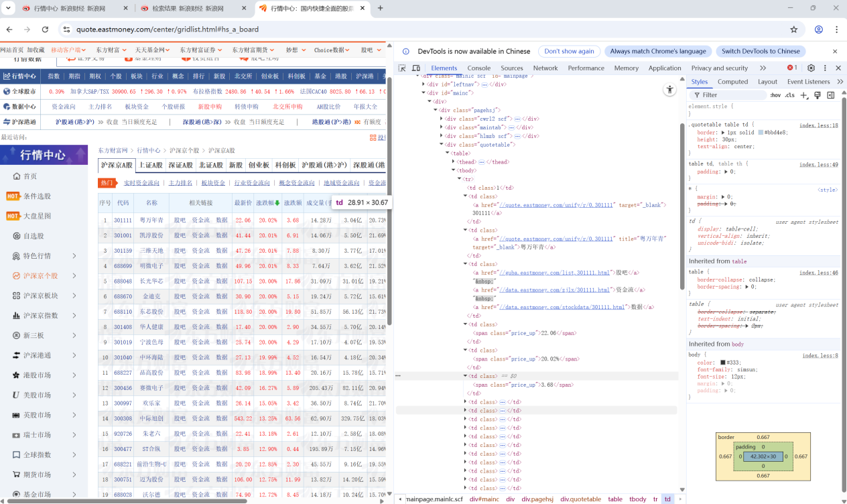
Task: Expand the thead element node
Action: [x=454, y=162]
